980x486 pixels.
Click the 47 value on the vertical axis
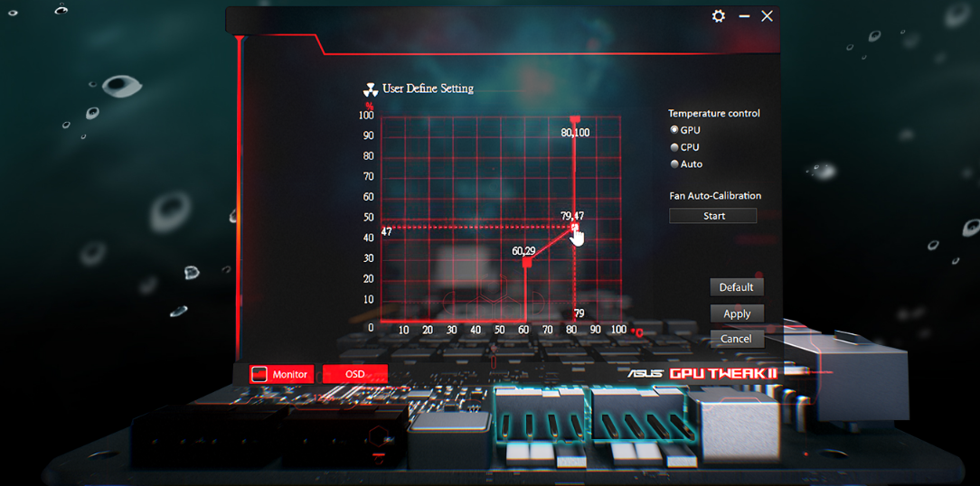(x=386, y=232)
